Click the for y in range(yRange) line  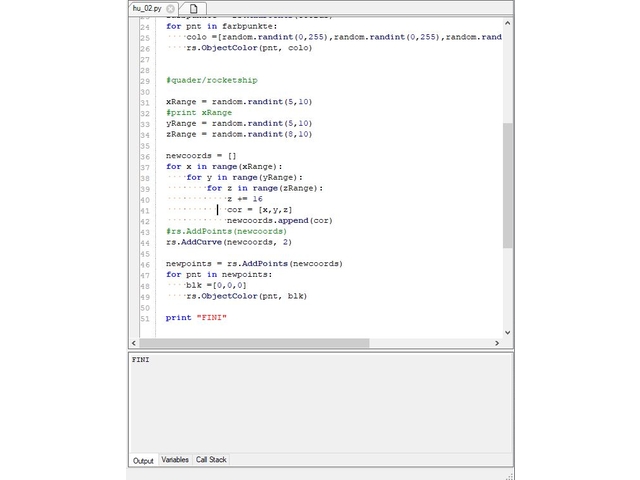244,178
